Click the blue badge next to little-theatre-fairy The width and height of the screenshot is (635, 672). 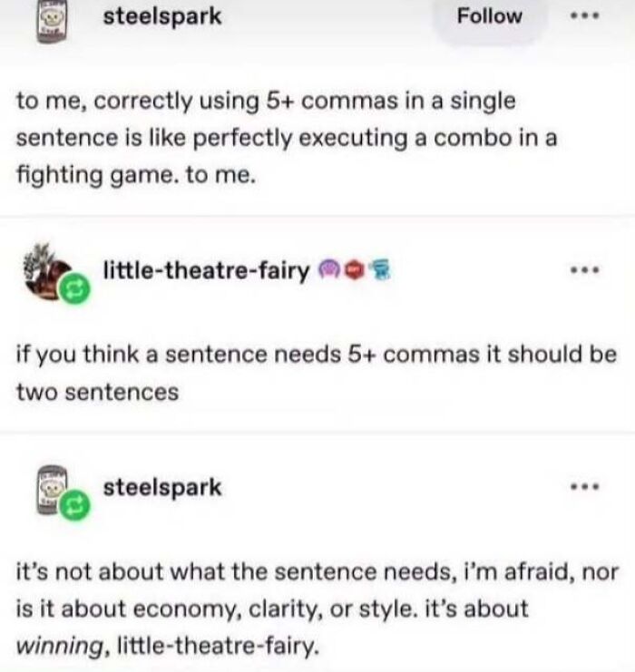379,270
